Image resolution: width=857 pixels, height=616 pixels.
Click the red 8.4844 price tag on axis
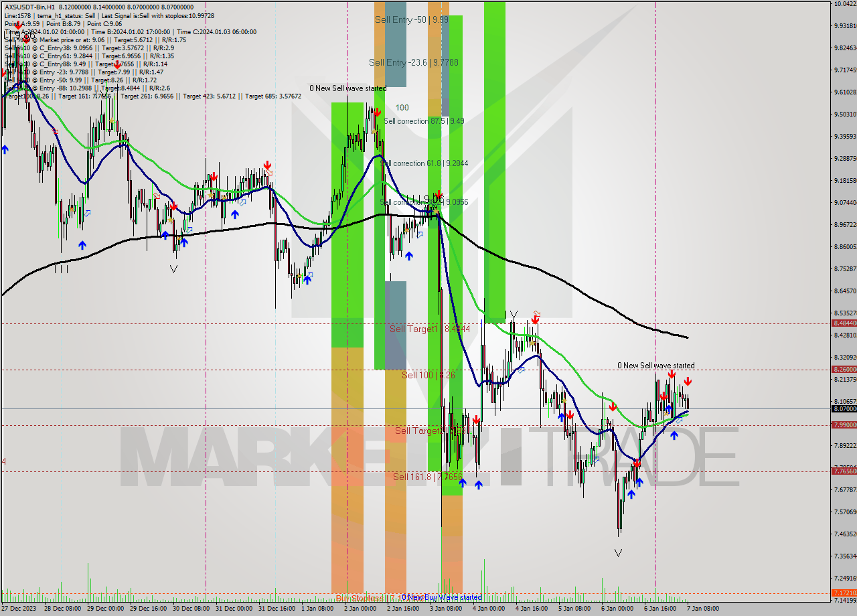point(844,323)
